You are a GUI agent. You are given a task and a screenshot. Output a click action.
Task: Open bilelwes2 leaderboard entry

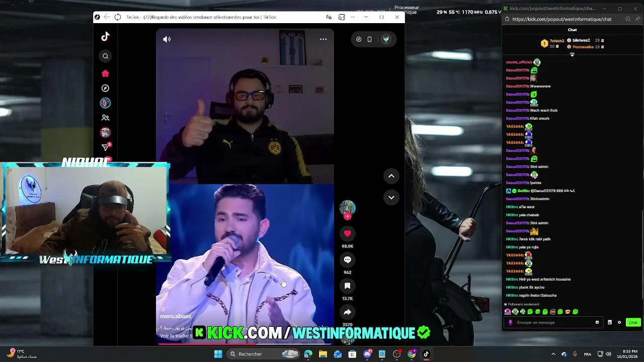[x=586, y=40]
